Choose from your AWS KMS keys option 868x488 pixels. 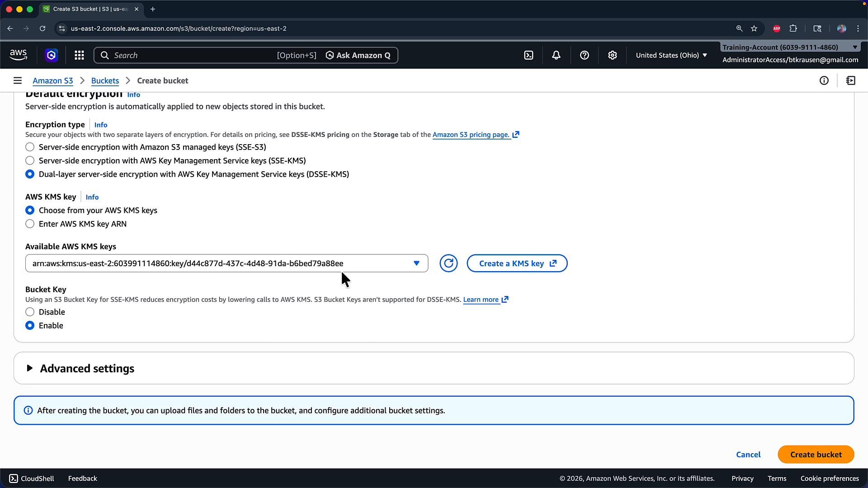tap(30, 210)
